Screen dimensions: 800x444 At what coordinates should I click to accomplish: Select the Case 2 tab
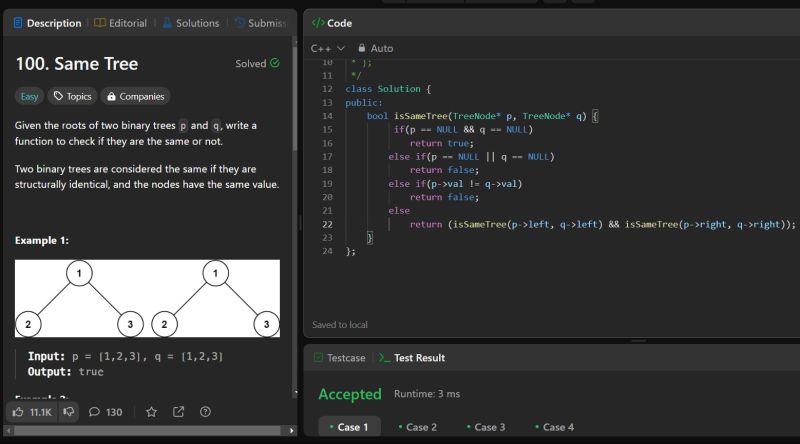coord(417,427)
